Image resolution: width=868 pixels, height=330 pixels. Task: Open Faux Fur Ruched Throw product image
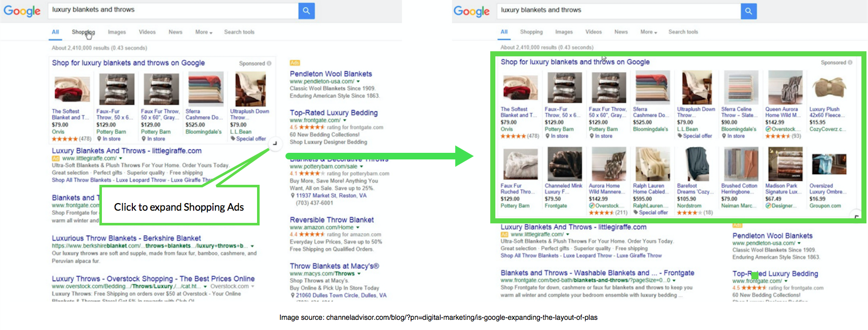(x=520, y=164)
